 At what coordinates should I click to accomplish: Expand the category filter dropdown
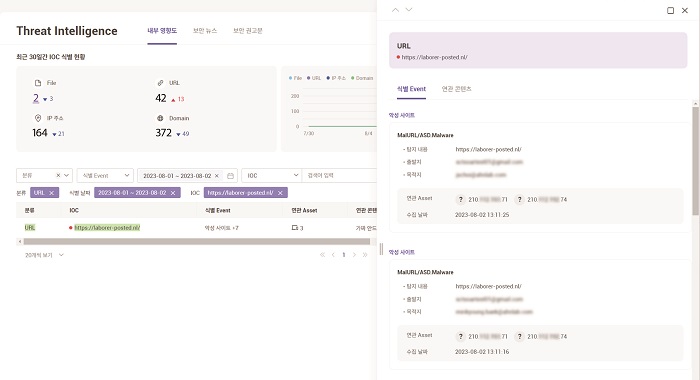coord(67,175)
